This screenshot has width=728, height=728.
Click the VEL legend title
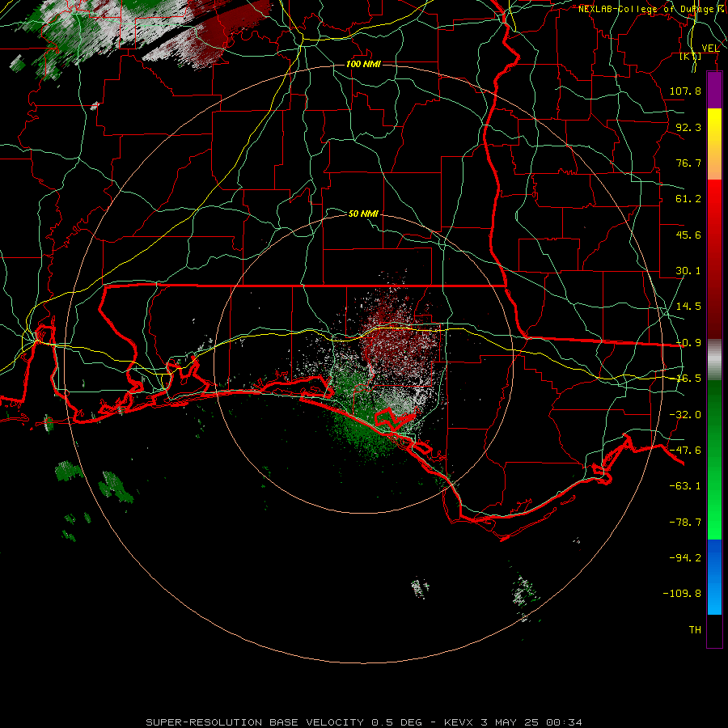click(x=710, y=48)
